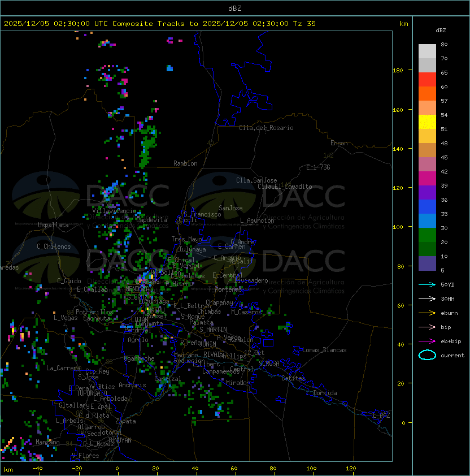Pick the magenta 42 dBZ legend swatch
The image size is (470, 476).
pyautogui.click(x=427, y=179)
